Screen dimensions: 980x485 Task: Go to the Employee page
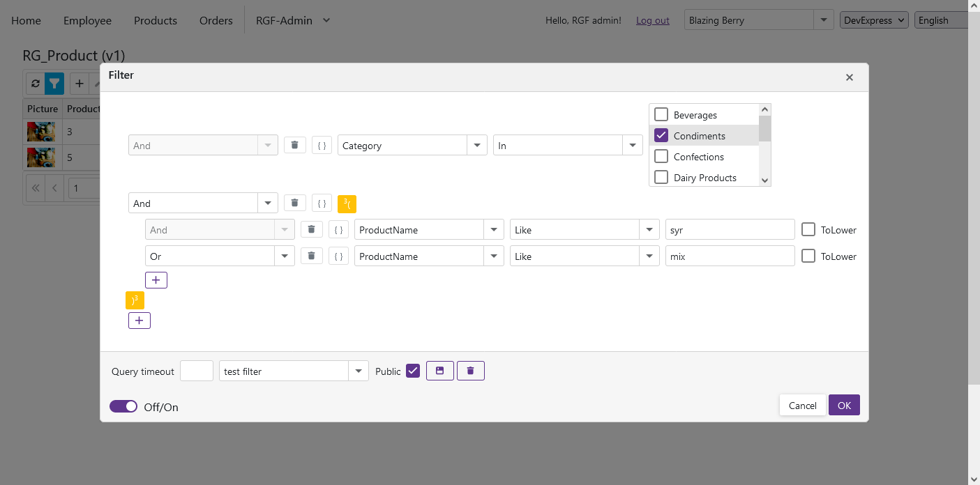(x=87, y=20)
